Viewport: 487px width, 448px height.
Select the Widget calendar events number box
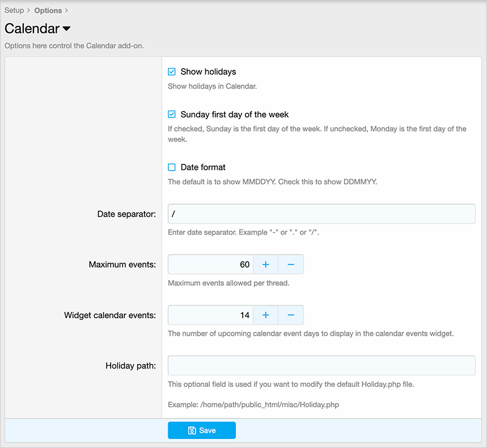tap(210, 315)
